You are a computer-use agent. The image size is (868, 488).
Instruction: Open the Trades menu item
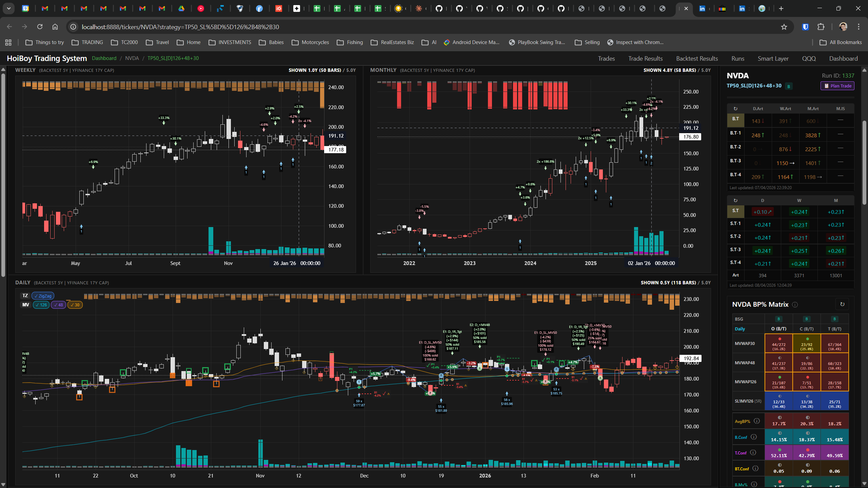pos(606,59)
